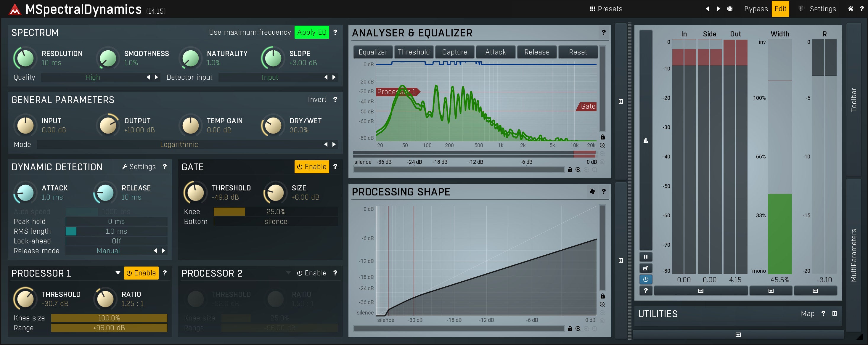Switch Release mode to next option
This screenshot has height=345, width=868.
(163, 251)
